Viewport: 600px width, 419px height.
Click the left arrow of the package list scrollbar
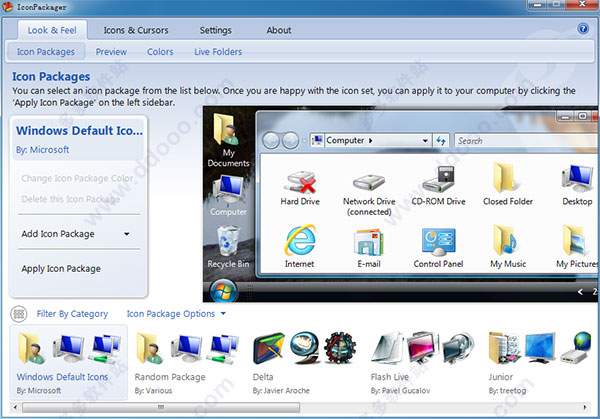click(15, 408)
